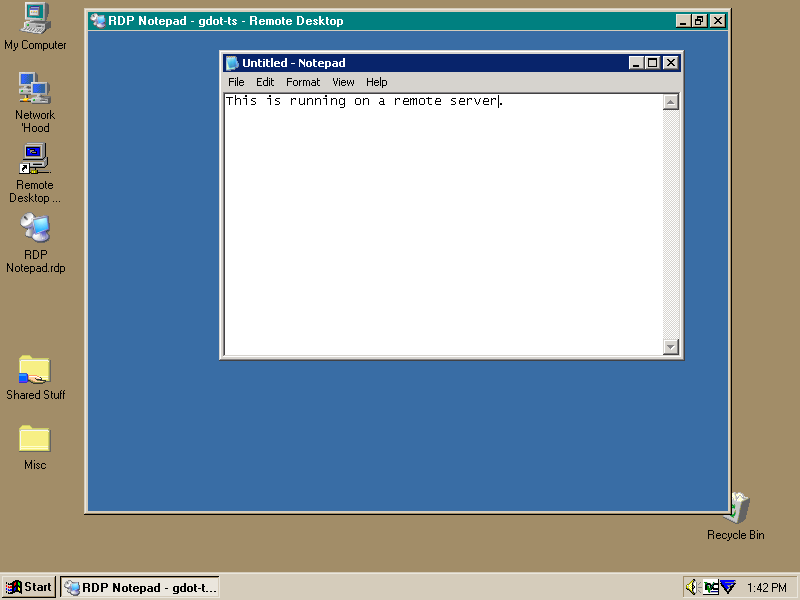Click the word "running" in Notepad text
Viewport: 800px width, 600px height.
coord(318,102)
